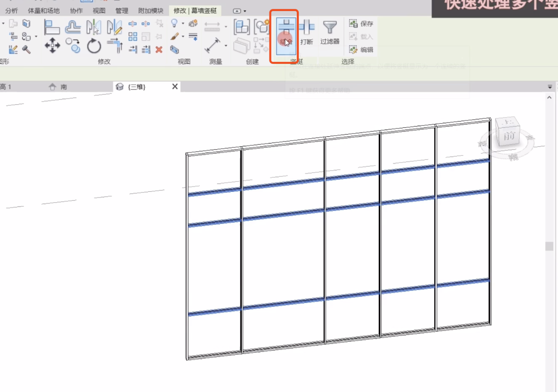Screen dimensions: 558x392
Task: Click the ViewCube 上 top face
Action: [508, 122]
